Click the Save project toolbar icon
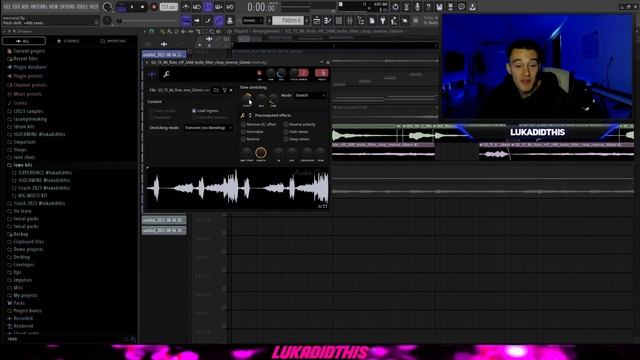The width and height of the screenshot is (640, 360). pos(439,7)
